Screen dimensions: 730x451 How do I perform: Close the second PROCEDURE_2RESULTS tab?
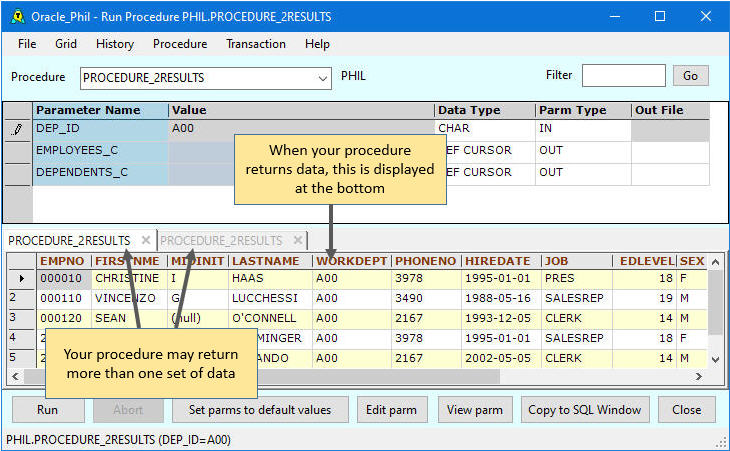tap(298, 240)
